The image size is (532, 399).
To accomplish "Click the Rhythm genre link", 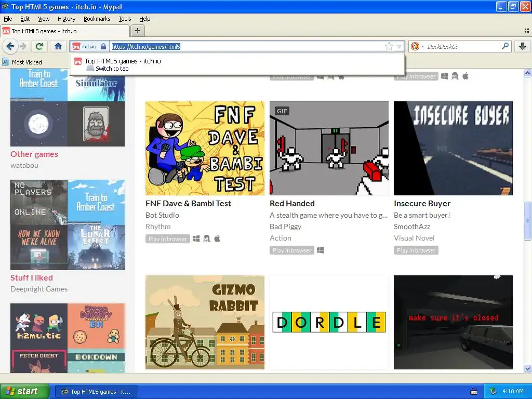I will point(158,227).
